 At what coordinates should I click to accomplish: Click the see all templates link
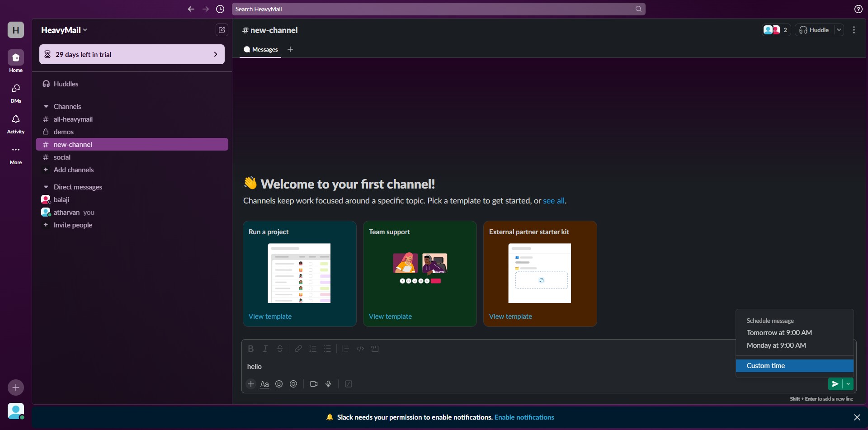[553, 201]
